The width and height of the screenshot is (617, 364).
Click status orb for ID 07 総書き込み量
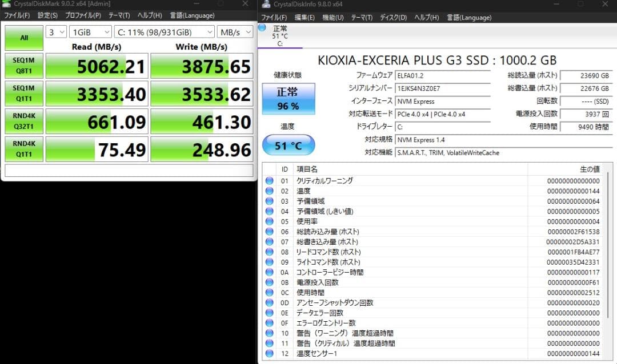[269, 242]
